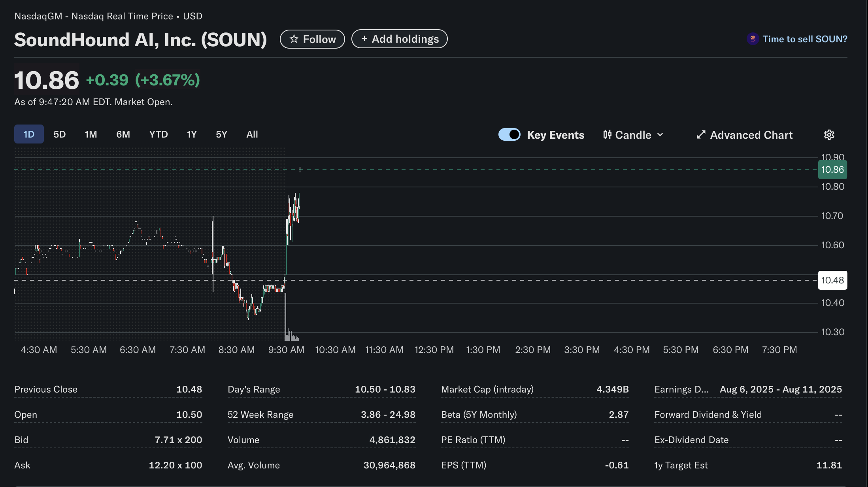The height and width of the screenshot is (487, 868).
Task: Click the star icon in Follow button
Action: 294,39
